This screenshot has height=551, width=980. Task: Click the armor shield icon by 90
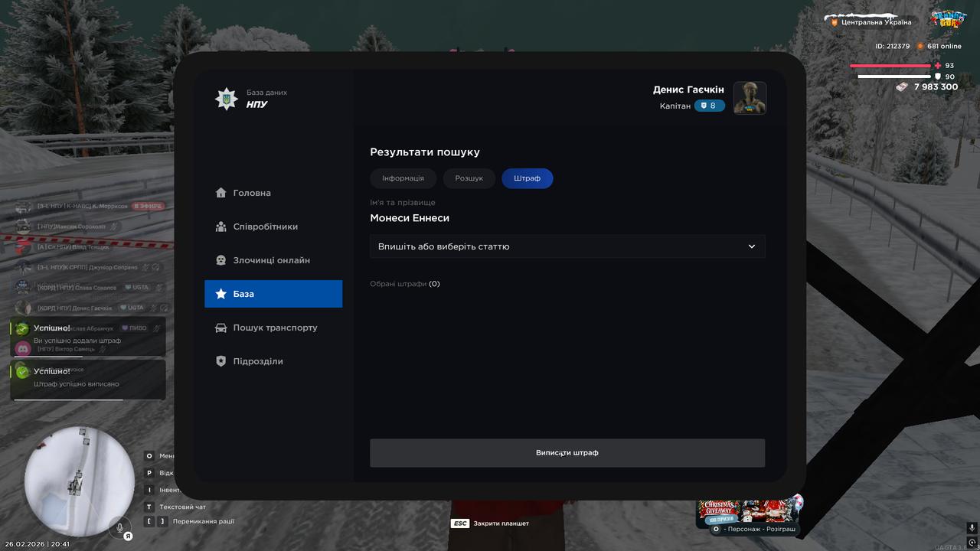coord(938,77)
